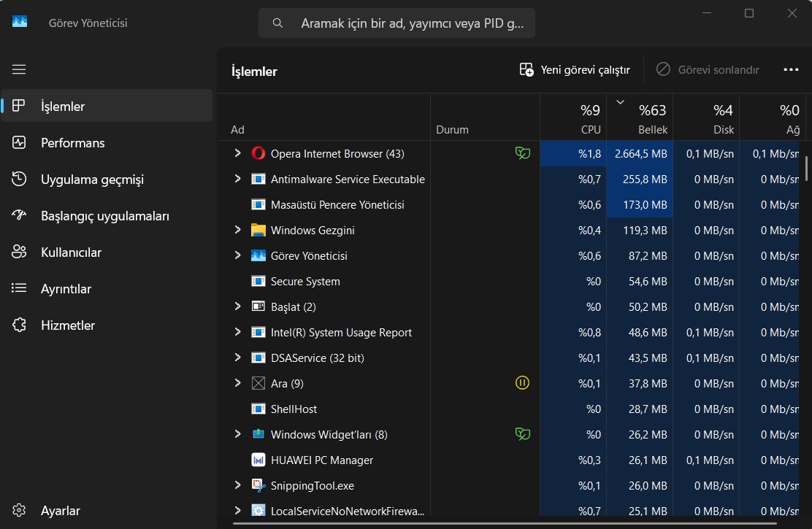
Task: Open the hamburger navigation menu
Action: tap(19, 69)
